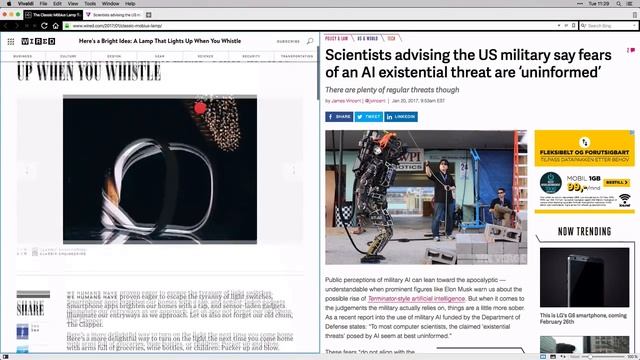
Task: Click the page zoom slider
Action: pos(602,357)
